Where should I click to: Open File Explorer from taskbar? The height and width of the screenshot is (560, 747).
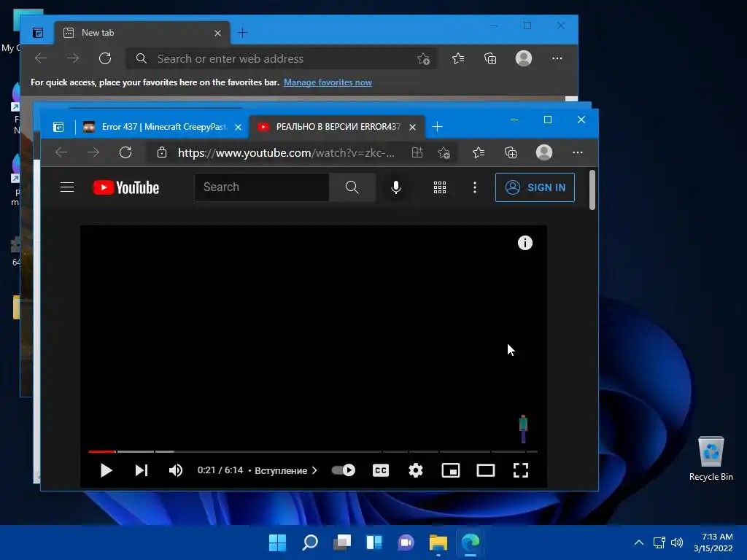click(x=438, y=542)
